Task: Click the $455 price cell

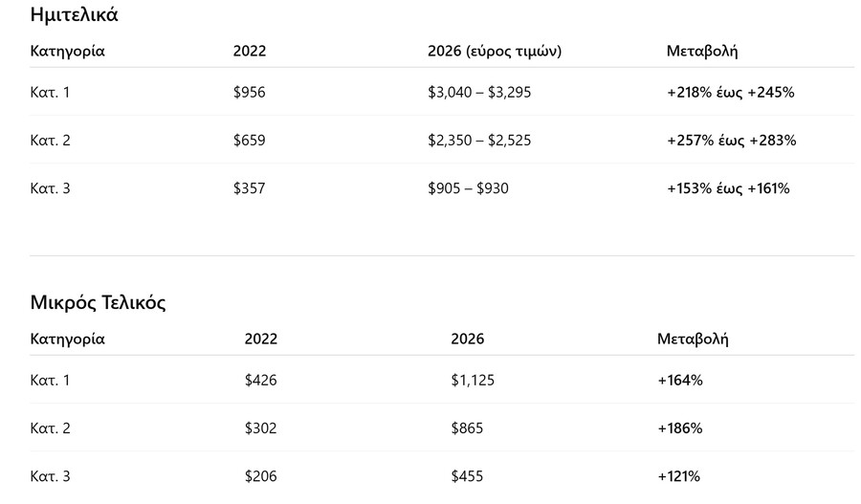Action: coord(467,476)
